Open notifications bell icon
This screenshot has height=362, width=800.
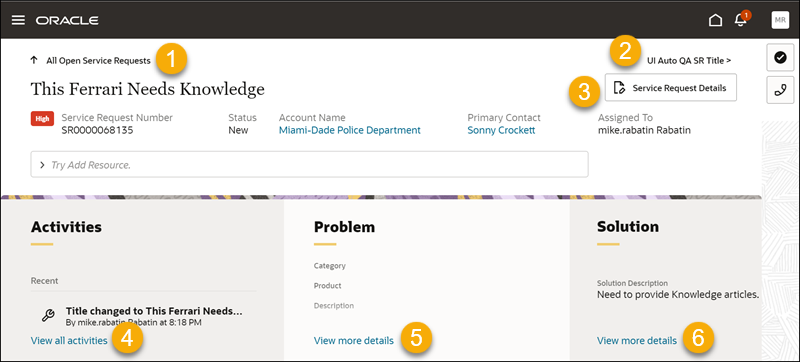click(740, 20)
